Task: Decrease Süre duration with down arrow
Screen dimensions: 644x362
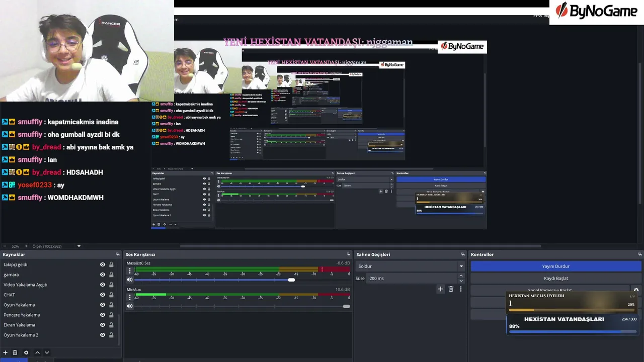Action: pos(461,281)
